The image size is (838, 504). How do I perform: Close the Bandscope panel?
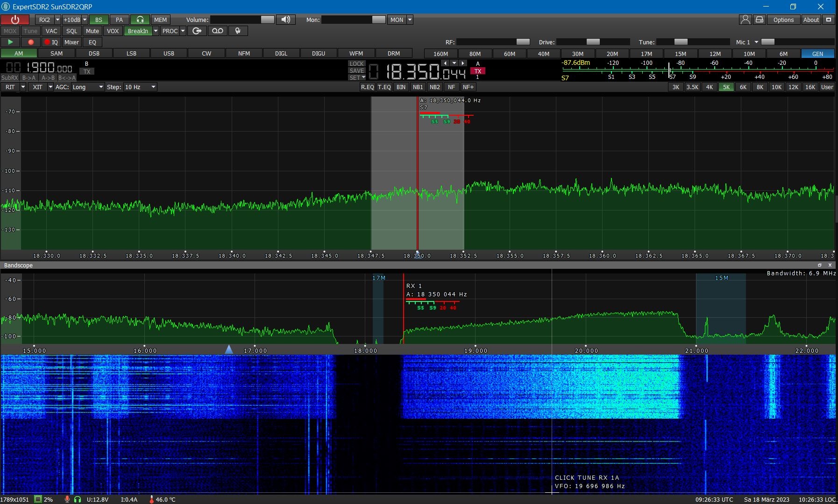tap(830, 265)
